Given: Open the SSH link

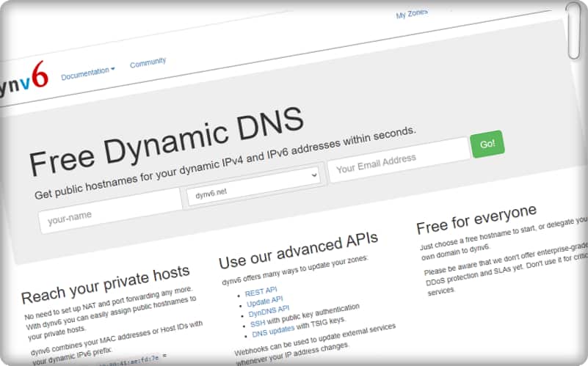Looking at the screenshot, I should coord(258,323).
